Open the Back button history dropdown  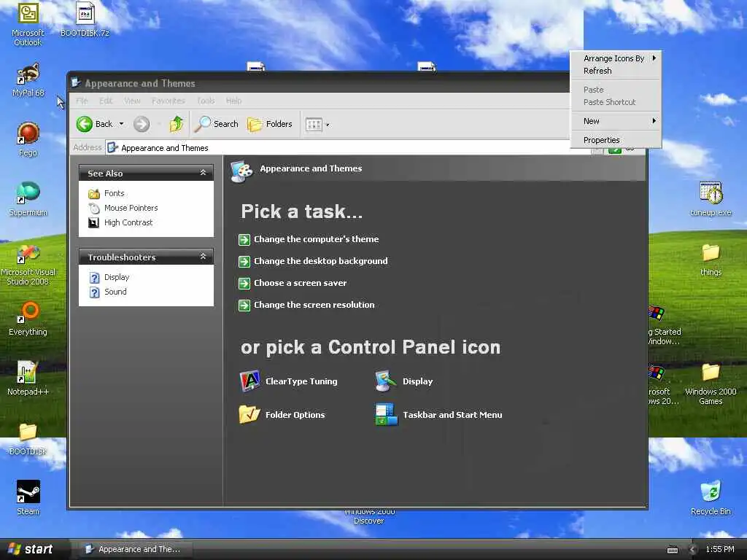[x=122, y=124]
